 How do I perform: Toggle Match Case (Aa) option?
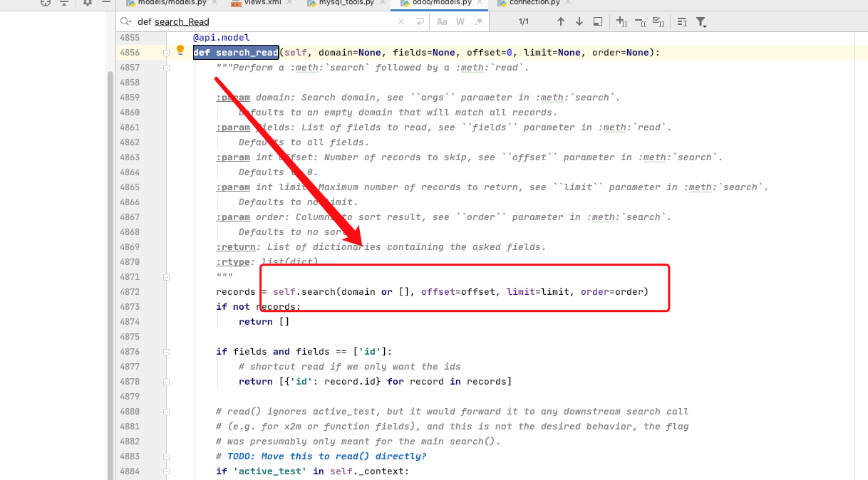pos(442,22)
